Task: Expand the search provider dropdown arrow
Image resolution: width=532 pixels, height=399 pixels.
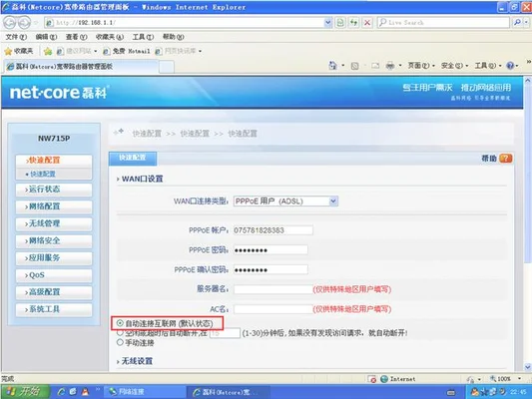Action: click(526, 22)
